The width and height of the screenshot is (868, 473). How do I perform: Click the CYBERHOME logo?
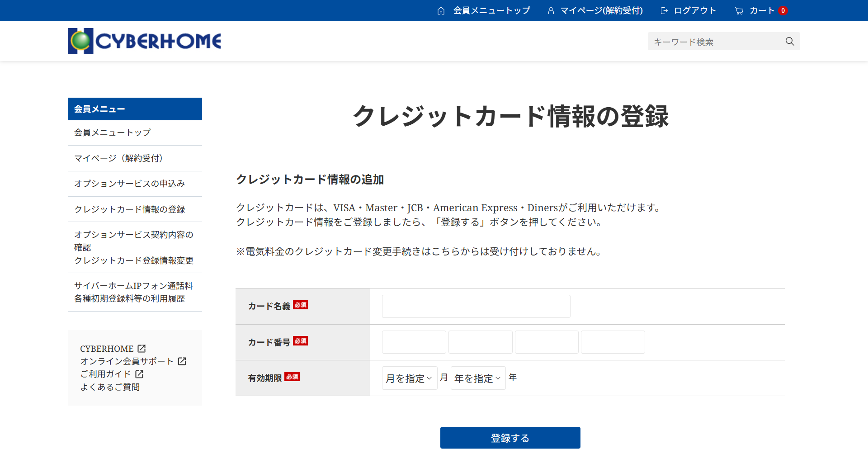(144, 41)
